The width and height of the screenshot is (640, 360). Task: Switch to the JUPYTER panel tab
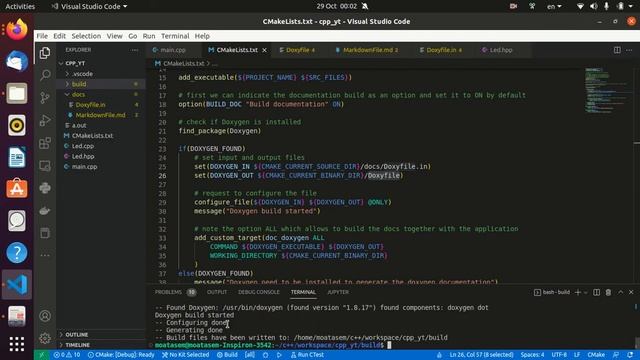pyautogui.click(x=338, y=292)
